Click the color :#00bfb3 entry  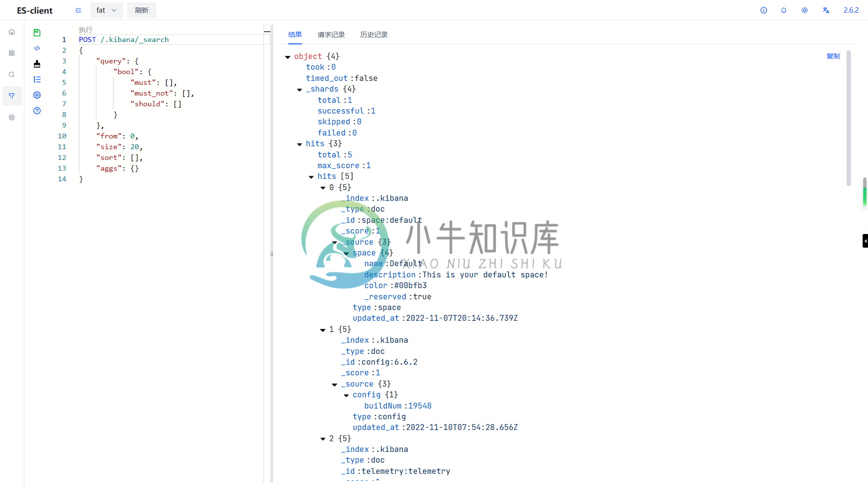[x=396, y=286]
